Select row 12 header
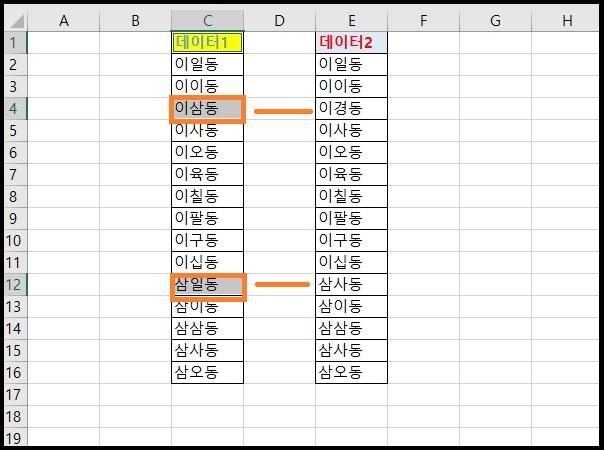604x450 pixels. coord(15,284)
